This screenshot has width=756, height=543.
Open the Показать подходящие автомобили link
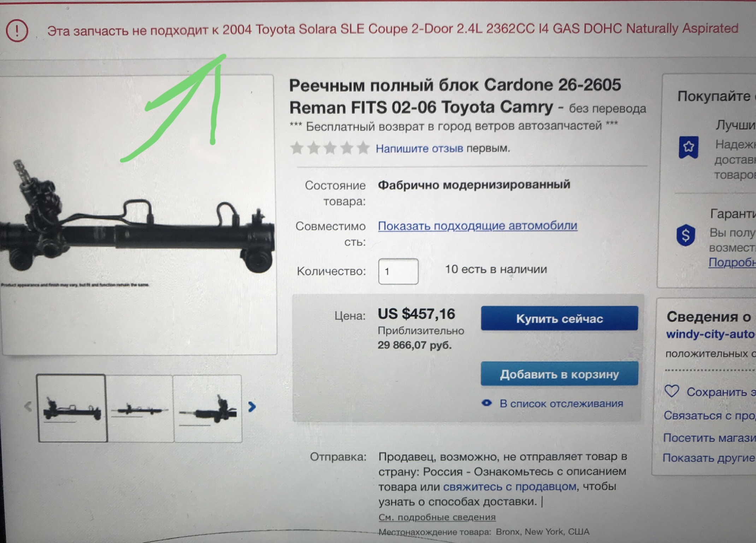tap(478, 226)
